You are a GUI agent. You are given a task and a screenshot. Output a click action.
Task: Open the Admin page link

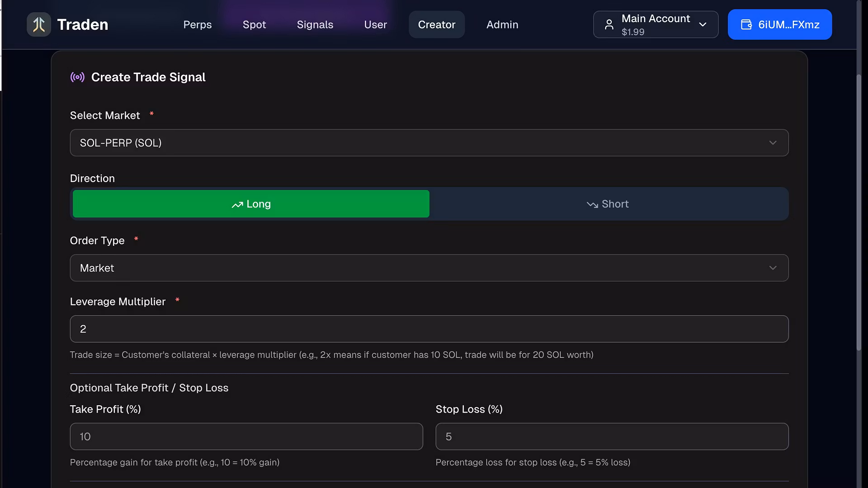(x=502, y=24)
